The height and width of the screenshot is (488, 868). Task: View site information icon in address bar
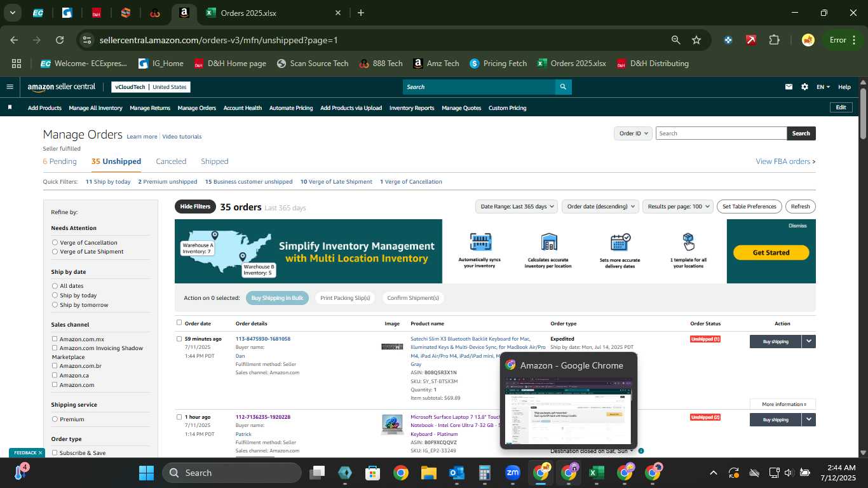[88, 40]
